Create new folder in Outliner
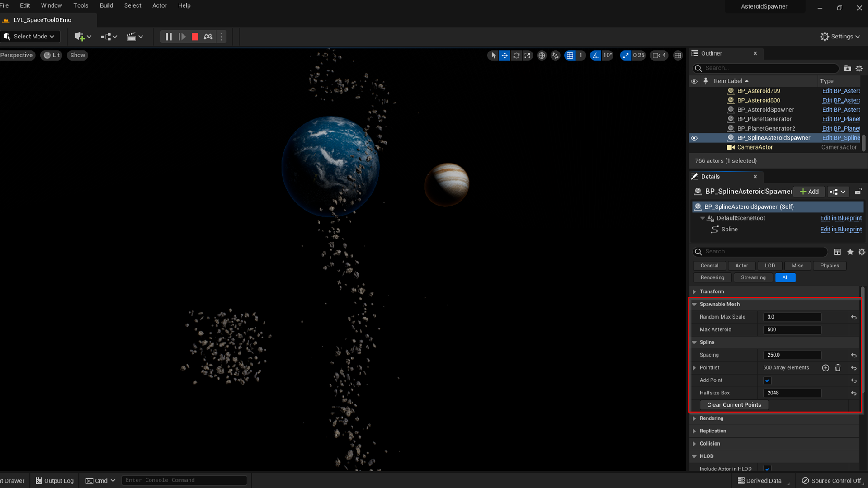868x488 pixels. point(848,68)
